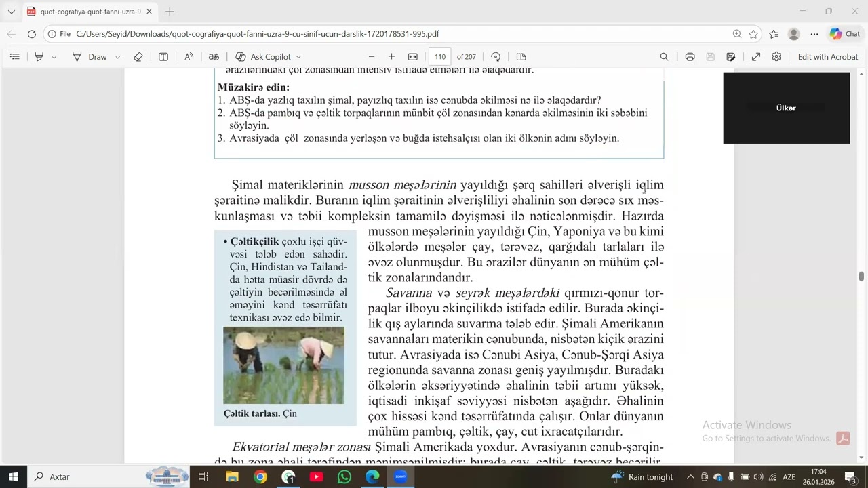Click the Acrobat floating icon
The width and height of the screenshot is (868, 488).
coord(843,438)
